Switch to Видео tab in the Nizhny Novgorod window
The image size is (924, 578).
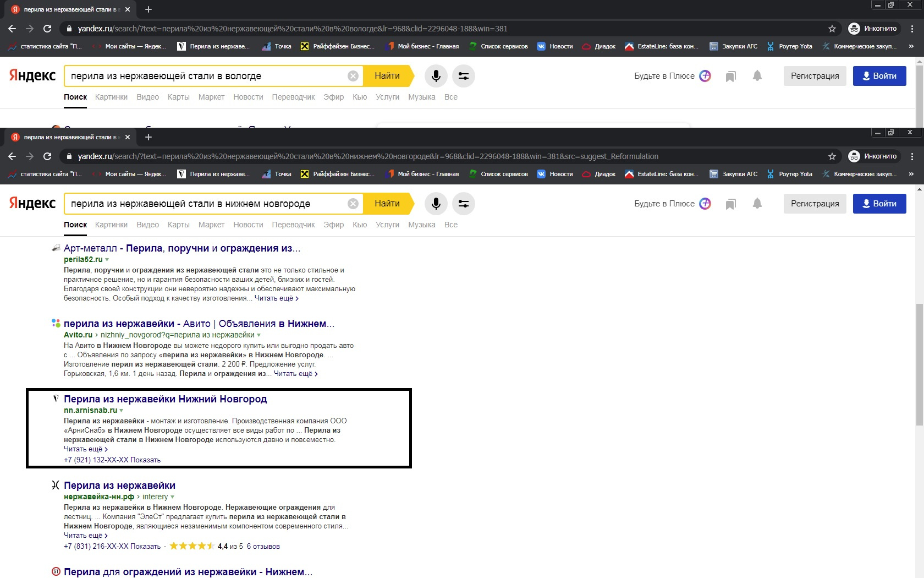click(147, 225)
